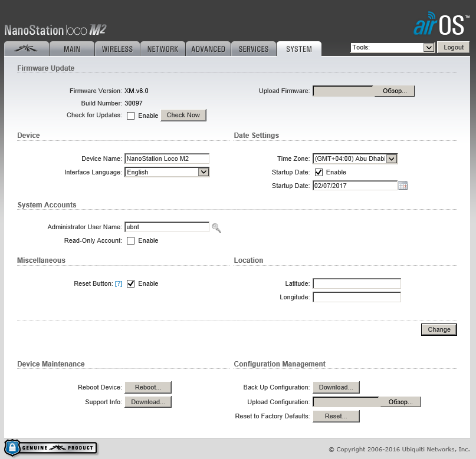Browse for a firmware file to upload
This screenshot has width=476, height=459.
pyautogui.click(x=395, y=91)
